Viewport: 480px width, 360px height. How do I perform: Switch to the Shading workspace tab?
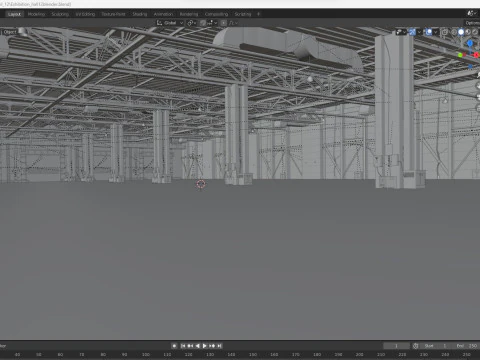coord(140,14)
